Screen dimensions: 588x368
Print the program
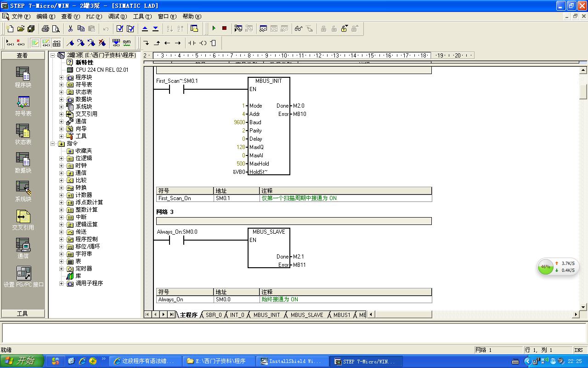pos(45,29)
